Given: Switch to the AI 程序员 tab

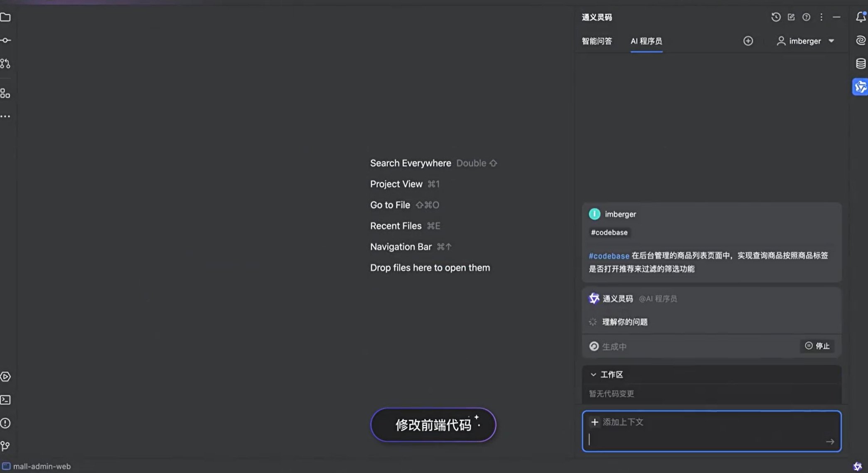Looking at the screenshot, I should tap(646, 41).
